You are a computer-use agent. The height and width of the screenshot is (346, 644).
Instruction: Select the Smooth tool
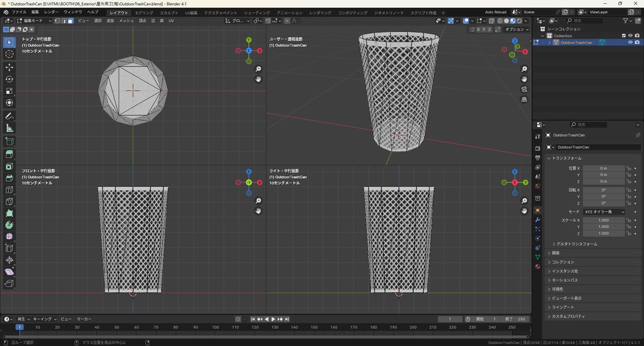(9, 237)
